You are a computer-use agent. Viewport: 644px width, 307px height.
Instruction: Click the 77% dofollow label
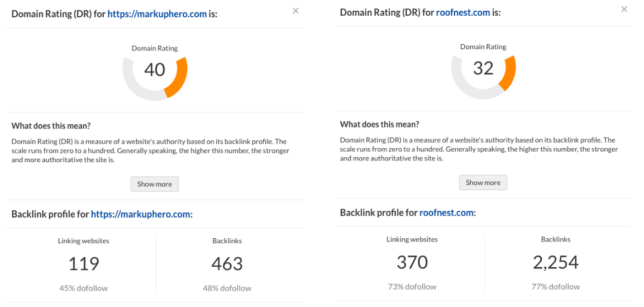tap(556, 286)
